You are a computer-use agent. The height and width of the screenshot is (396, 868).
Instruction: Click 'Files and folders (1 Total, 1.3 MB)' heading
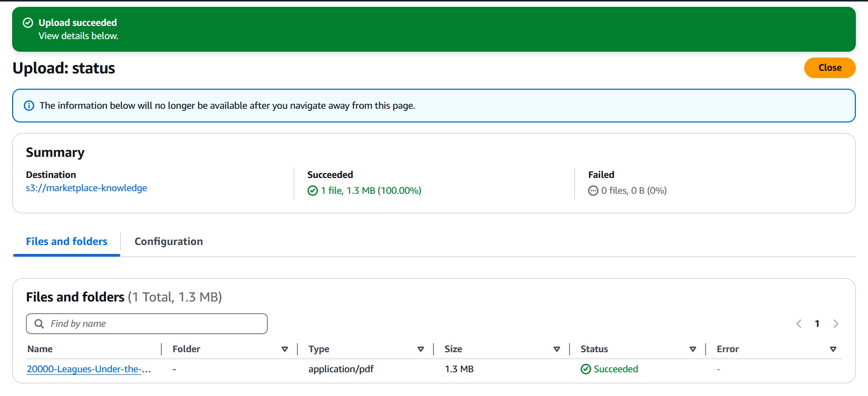[124, 297]
